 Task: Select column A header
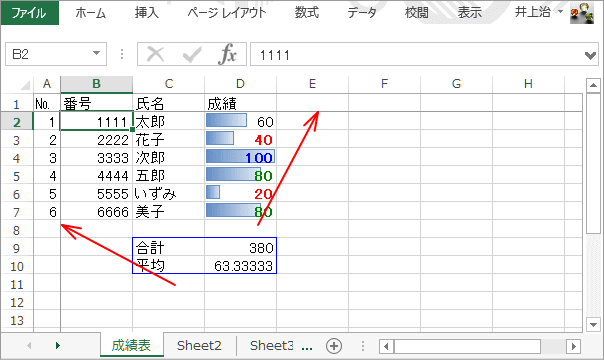pos(47,84)
